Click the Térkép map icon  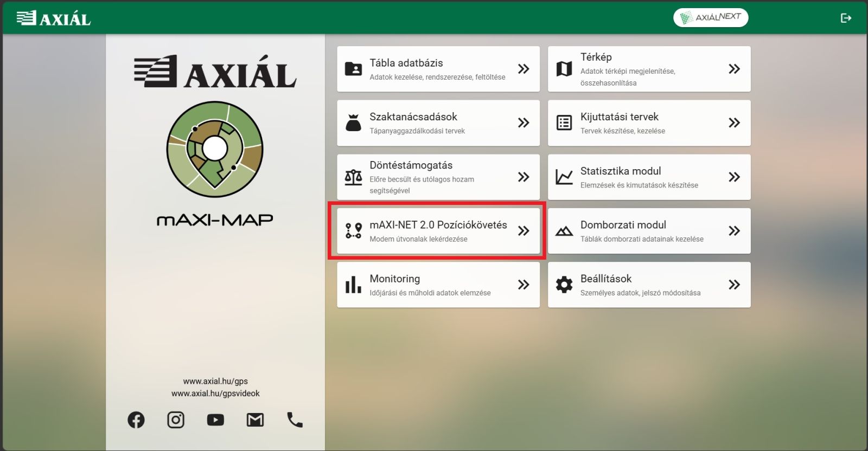pyautogui.click(x=564, y=69)
